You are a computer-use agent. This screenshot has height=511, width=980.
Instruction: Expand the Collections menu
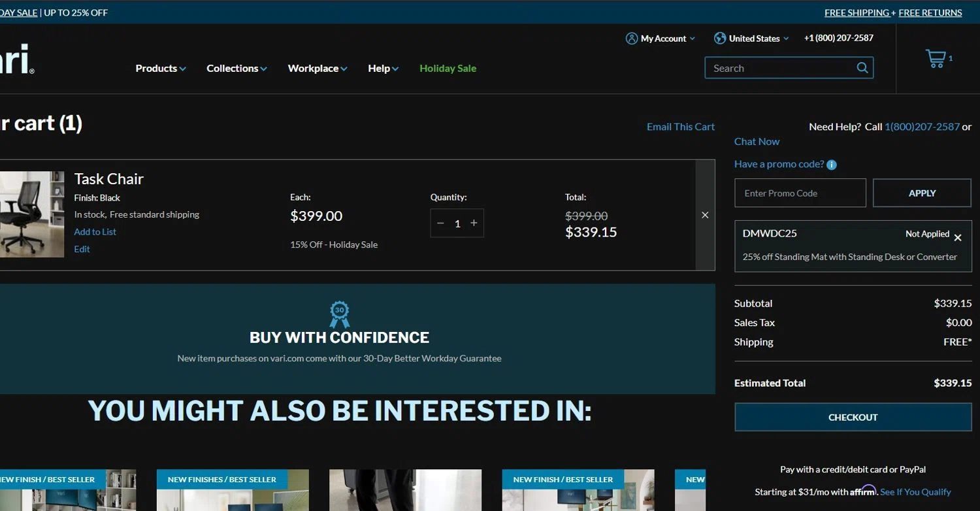237,68
